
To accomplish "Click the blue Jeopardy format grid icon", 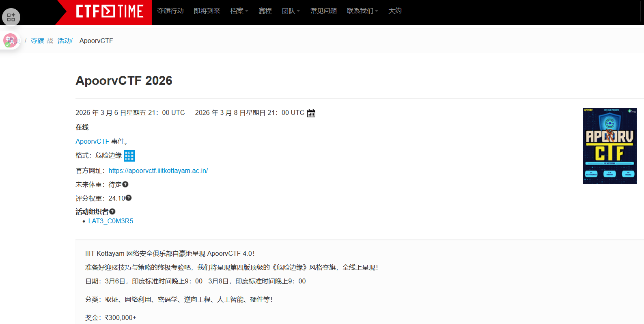I will pos(129,156).
